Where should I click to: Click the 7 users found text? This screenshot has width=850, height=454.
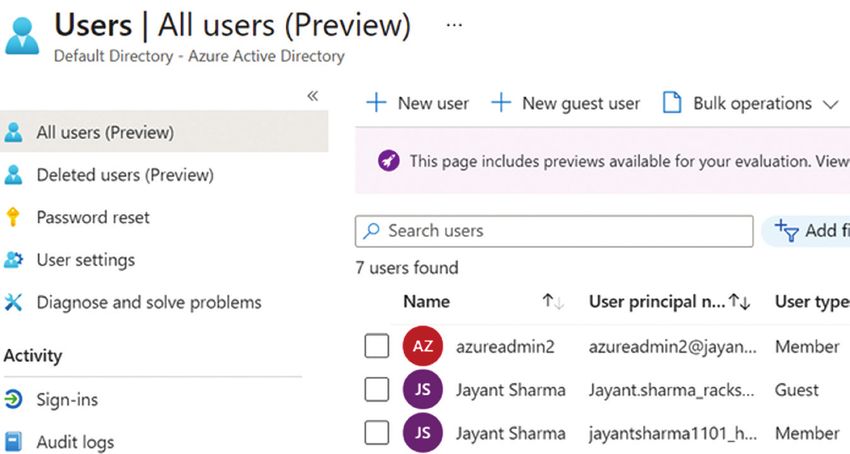(407, 267)
